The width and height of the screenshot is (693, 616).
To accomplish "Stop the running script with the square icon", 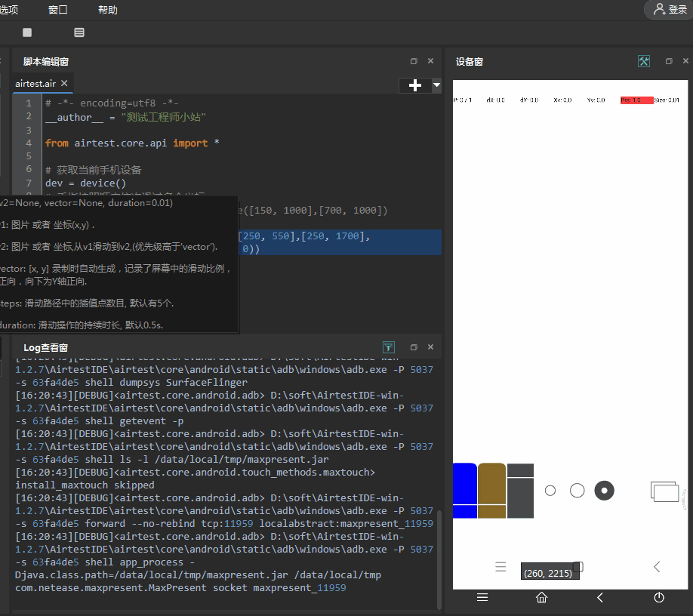I will coord(27,32).
